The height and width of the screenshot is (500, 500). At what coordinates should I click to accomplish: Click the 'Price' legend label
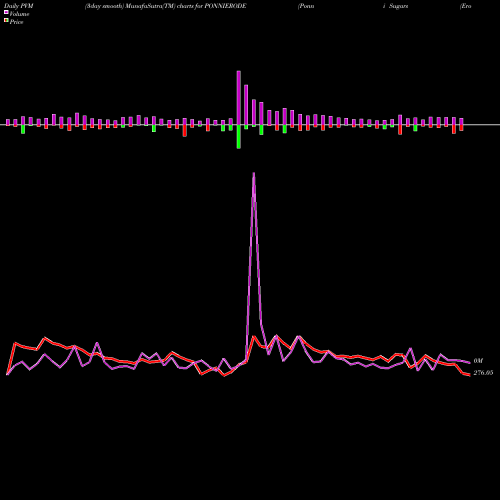pyautogui.click(x=16, y=22)
